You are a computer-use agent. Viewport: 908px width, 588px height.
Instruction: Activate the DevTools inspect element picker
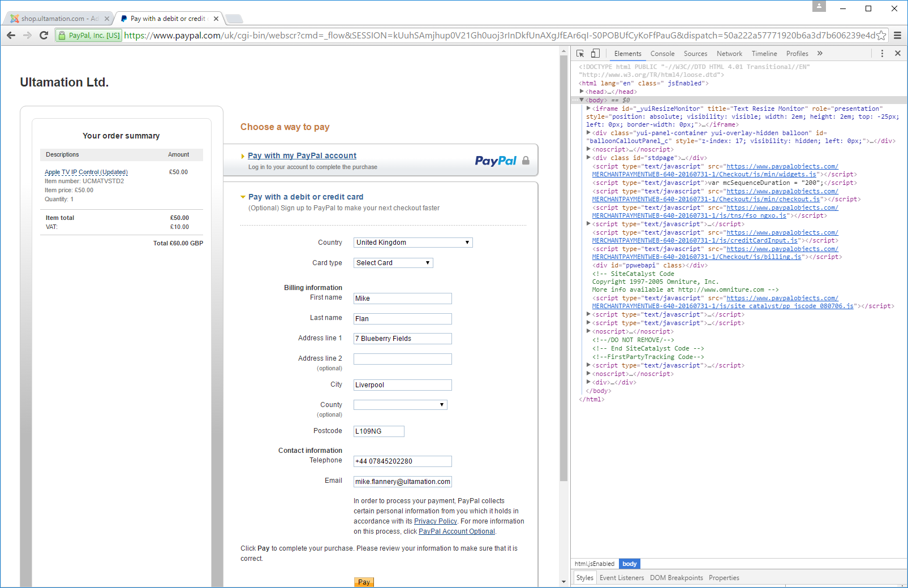580,53
